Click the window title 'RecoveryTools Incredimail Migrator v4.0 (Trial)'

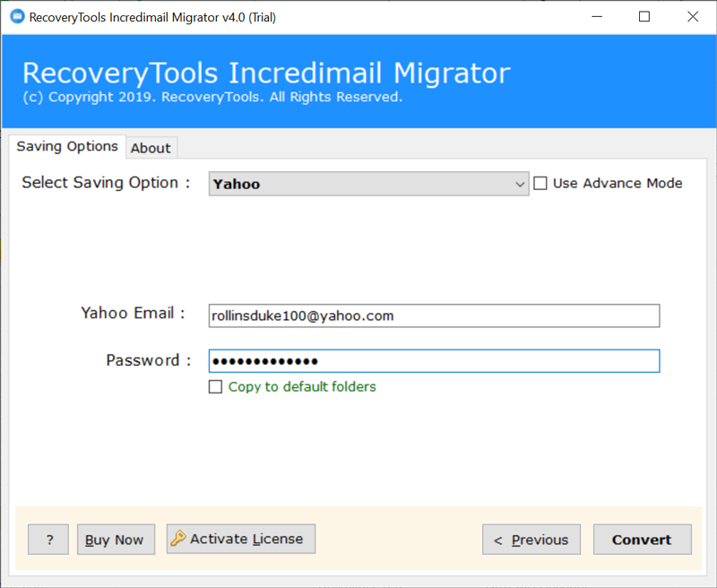tap(152, 17)
